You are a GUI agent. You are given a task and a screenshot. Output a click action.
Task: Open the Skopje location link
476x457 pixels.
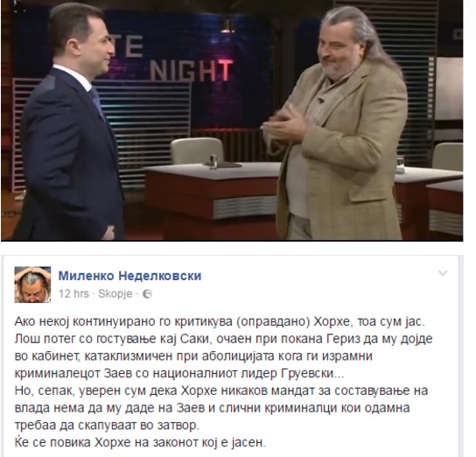(x=115, y=294)
